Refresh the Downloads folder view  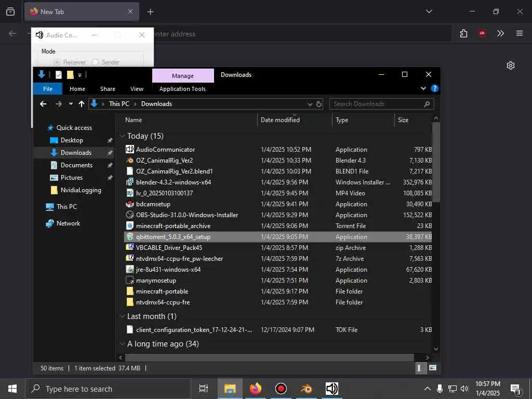pyautogui.click(x=319, y=104)
